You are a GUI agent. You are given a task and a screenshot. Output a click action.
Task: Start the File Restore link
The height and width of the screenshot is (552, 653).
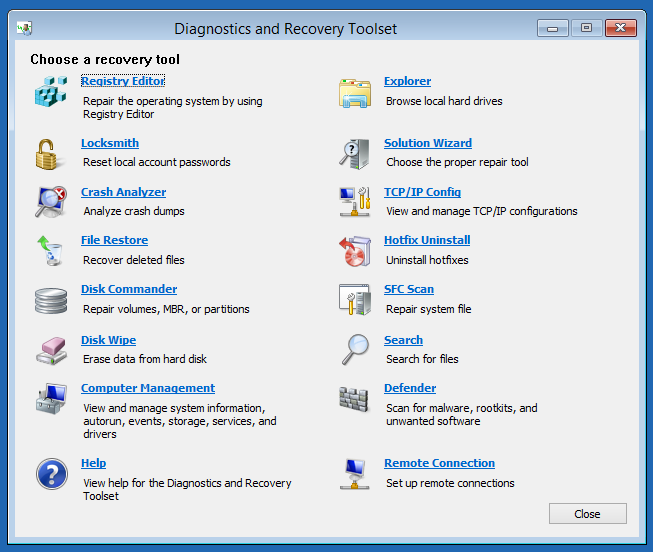(x=115, y=240)
